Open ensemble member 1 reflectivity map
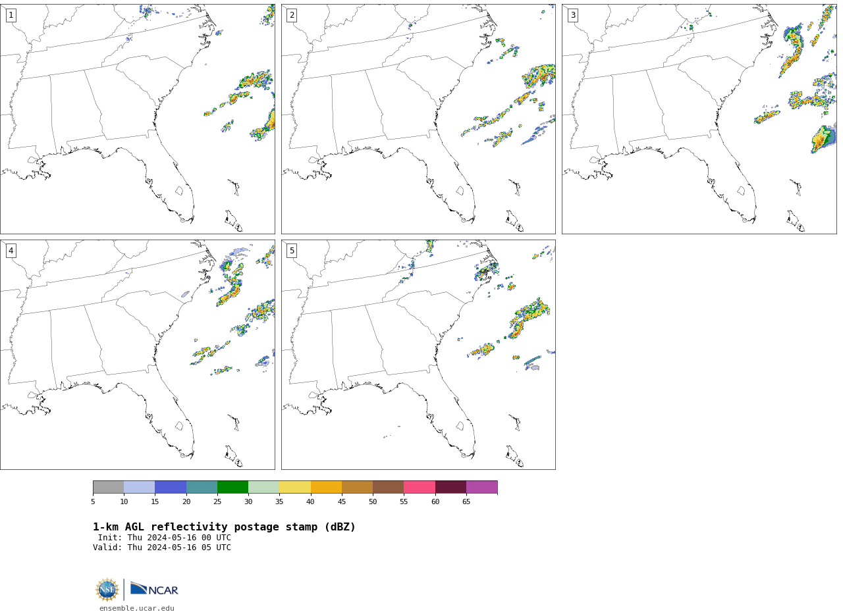 coord(137,119)
